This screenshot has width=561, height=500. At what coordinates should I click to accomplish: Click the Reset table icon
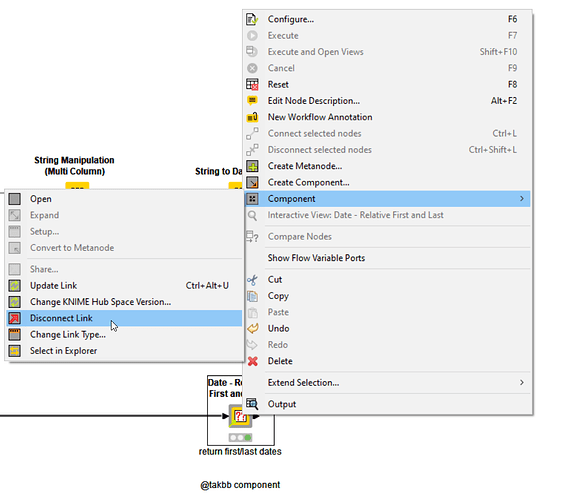click(x=252, y=84)
